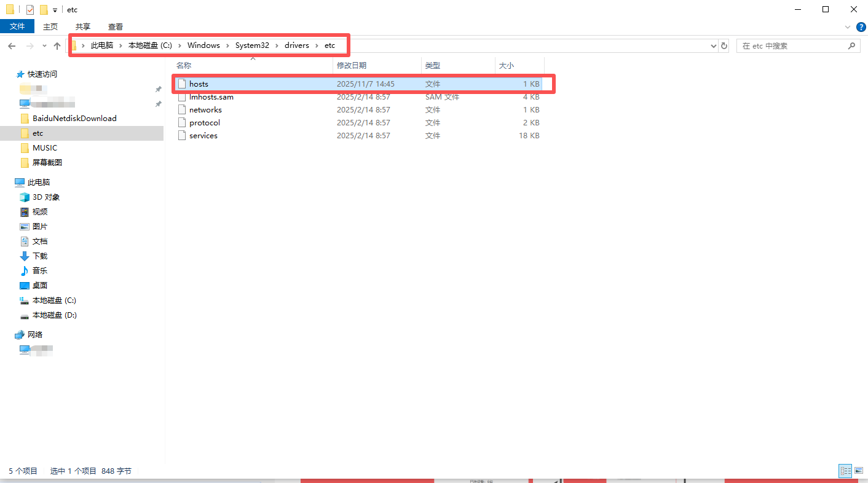This screenshot has height=483, width=868.
Task: Go forward with the Forward arrow
Action: (30, 46)
